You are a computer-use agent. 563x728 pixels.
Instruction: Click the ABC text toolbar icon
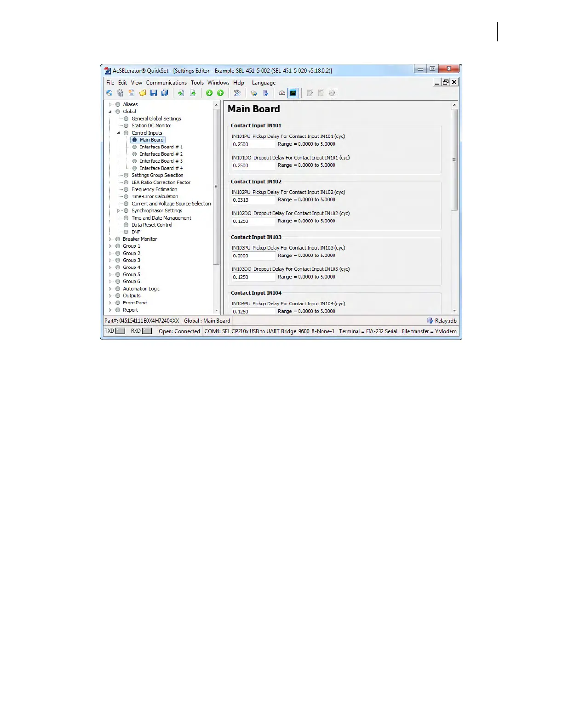(x=237, y=93)
